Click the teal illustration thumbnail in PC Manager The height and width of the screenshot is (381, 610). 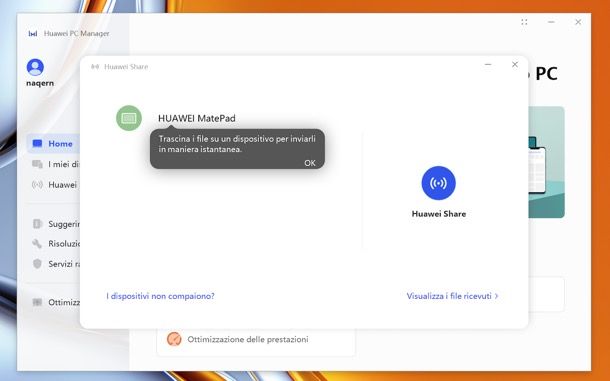coord(547,162)
